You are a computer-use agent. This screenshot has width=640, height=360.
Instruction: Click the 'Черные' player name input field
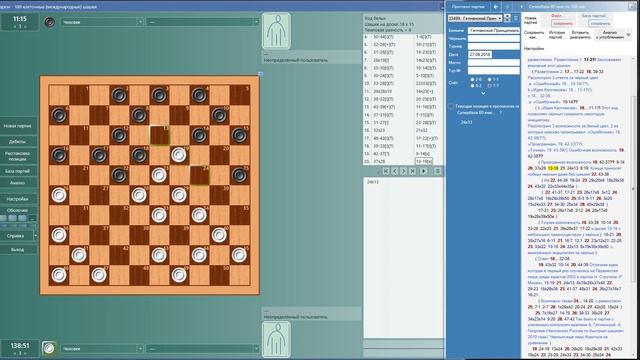[493, 38]
